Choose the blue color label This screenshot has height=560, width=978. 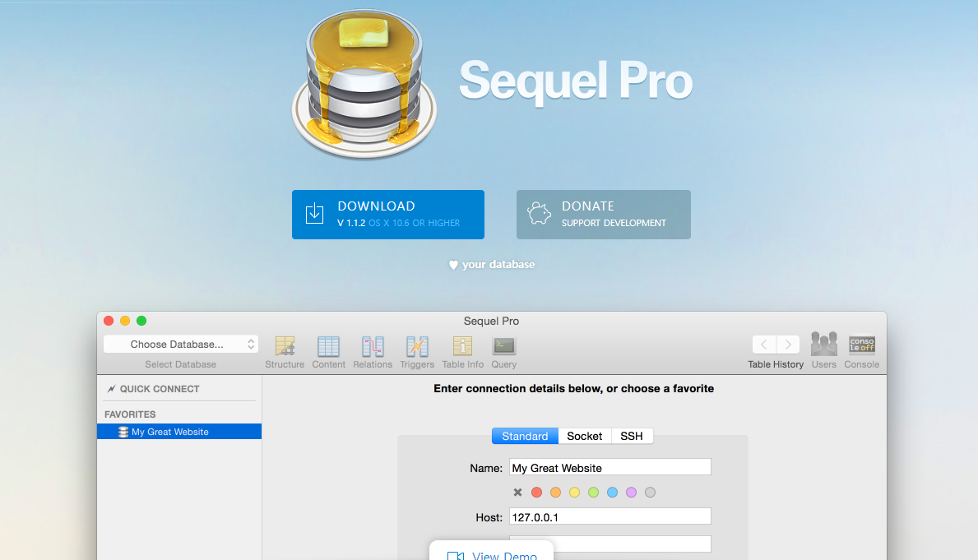pyautogui.click(x=613, y=492)
